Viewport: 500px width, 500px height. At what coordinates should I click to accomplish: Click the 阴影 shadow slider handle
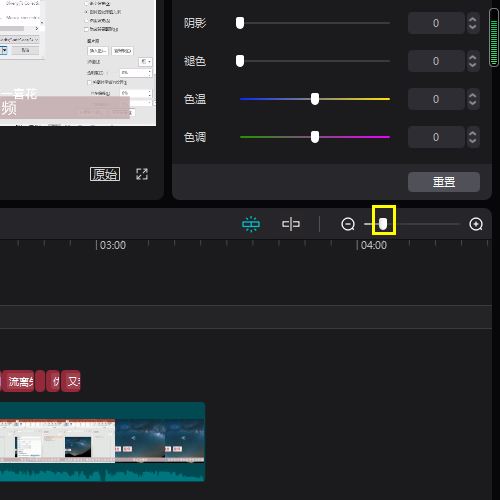coord(240,23)
